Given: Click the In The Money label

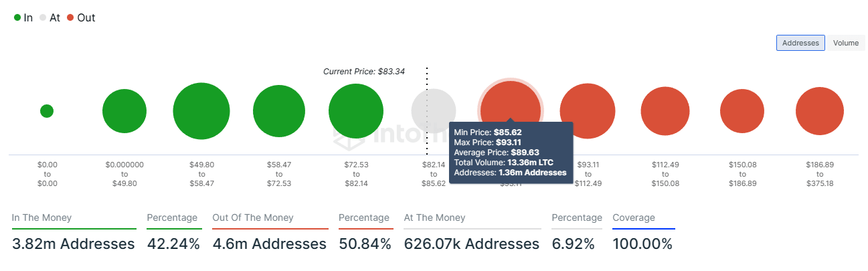Looking at the screenshot, I should 41,217.
